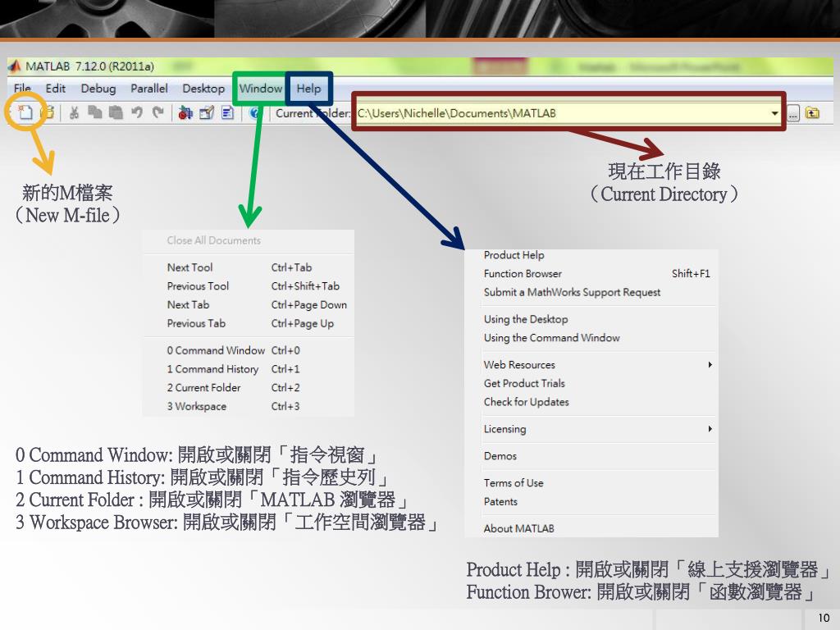Click the Redo arrow icon
Viewport: 840px width, 630px height.
pos(157,112)
